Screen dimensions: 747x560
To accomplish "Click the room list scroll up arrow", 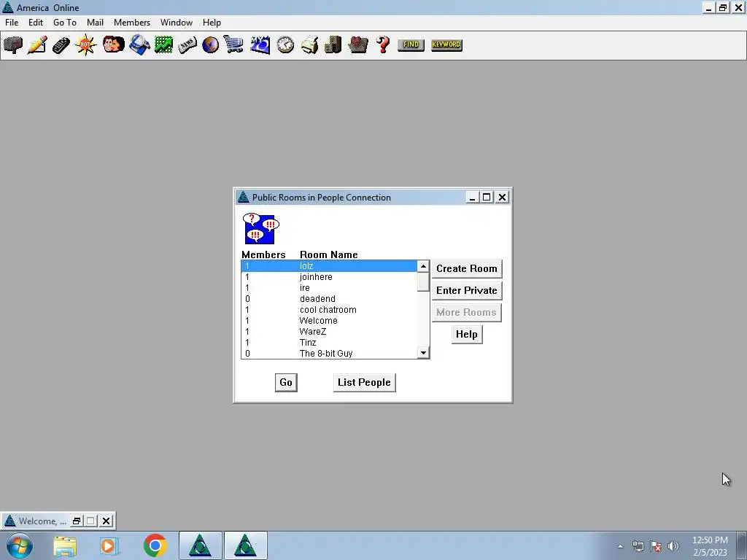I will [x=423, y=267].
